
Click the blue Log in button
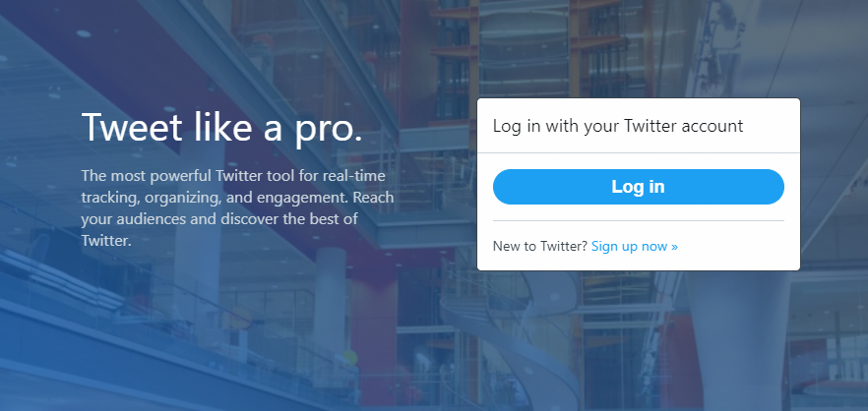[x=639, y=187]
